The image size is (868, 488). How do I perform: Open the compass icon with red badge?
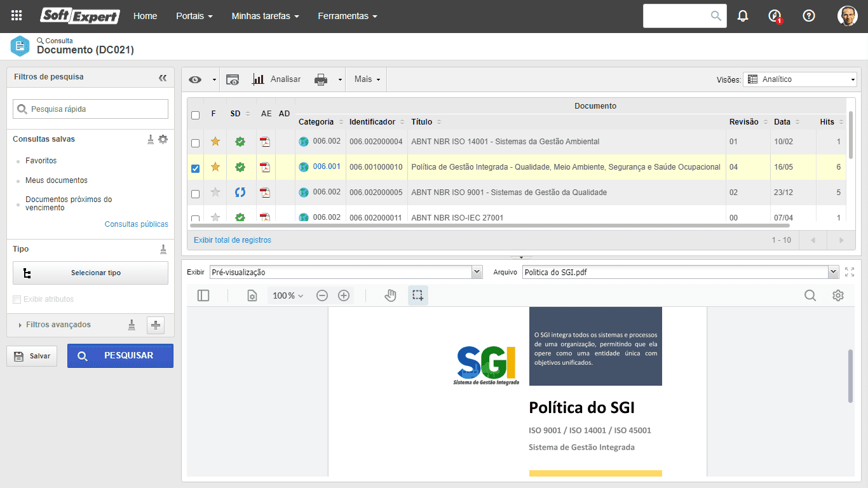(x=775, y=17)
